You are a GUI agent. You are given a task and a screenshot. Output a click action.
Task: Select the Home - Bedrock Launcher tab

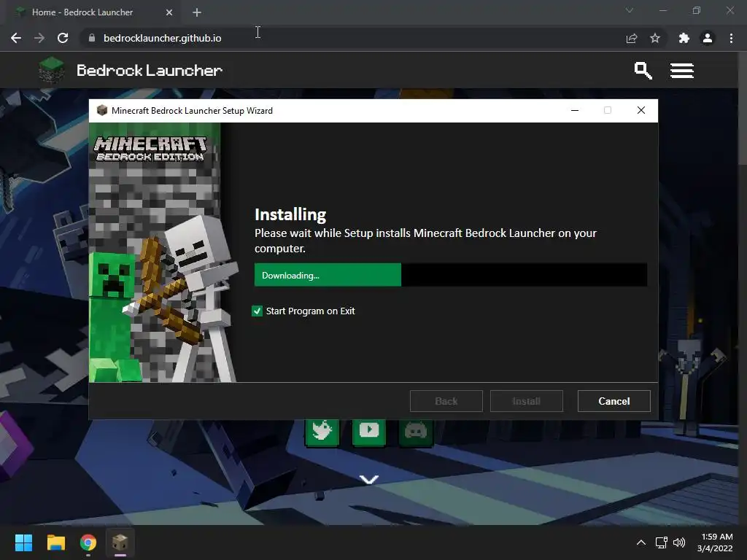pos(90,12)
